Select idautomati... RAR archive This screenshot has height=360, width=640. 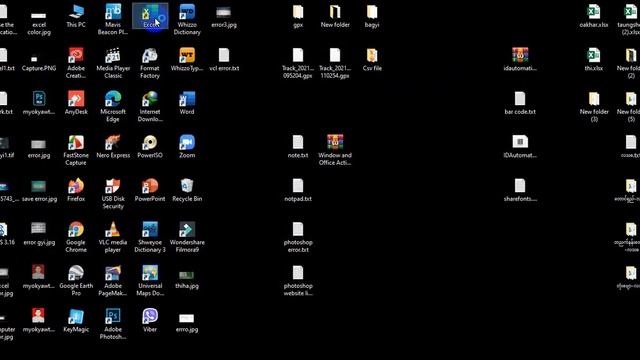tap(520, 60)
